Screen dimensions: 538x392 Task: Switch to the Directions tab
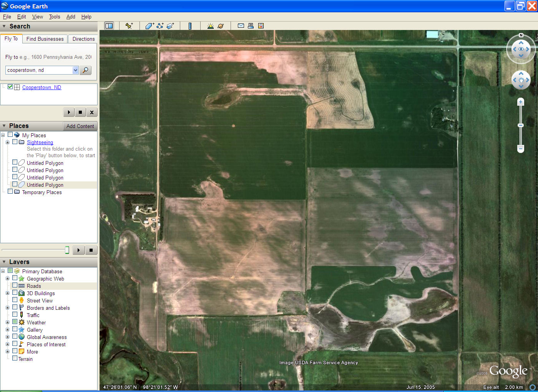(x=83, y=39)
